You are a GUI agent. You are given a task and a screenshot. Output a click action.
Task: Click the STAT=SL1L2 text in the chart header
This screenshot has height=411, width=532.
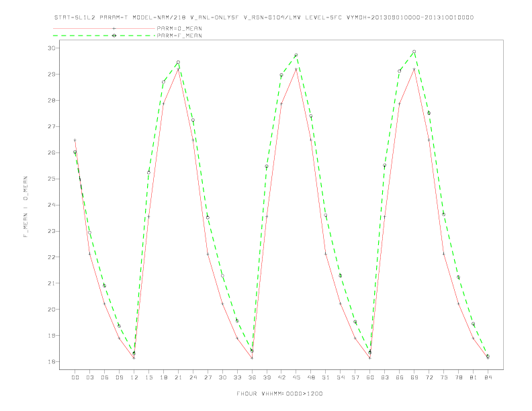click(75, 17)
